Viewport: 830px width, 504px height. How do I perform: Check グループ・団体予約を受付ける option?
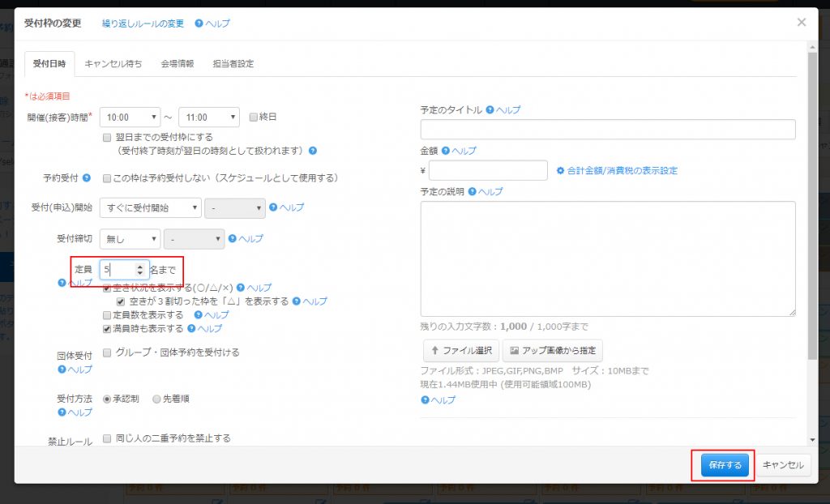[x=107, y=352]
